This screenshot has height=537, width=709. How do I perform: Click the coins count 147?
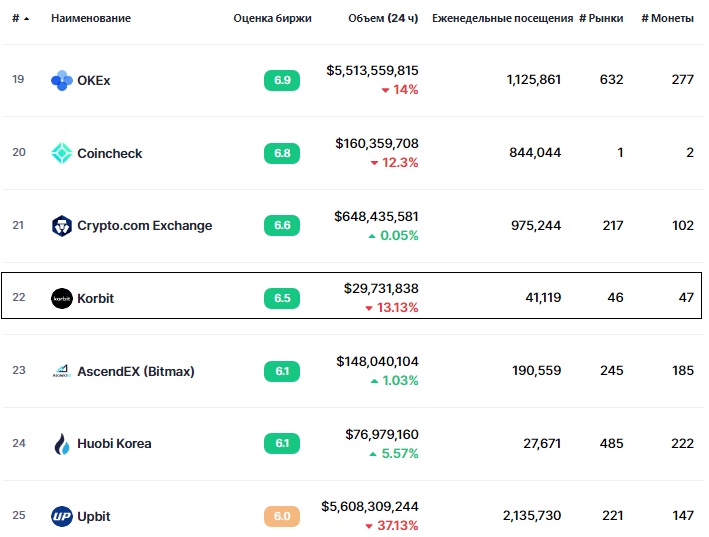coord(682,516)
